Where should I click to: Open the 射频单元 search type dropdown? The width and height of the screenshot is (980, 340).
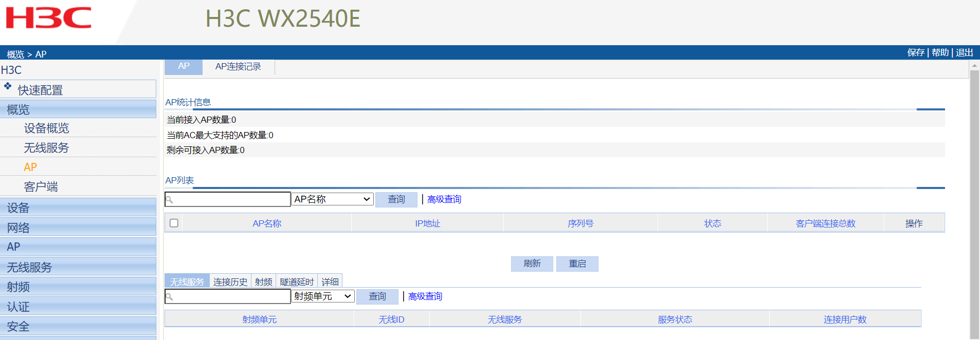(x=323, y=296)
